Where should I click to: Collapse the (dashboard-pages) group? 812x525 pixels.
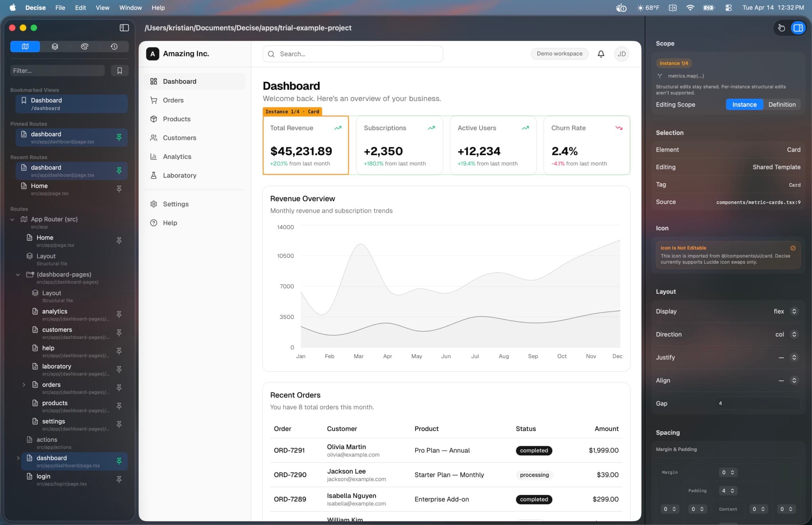pyautogui.click(x=18, y=274)
